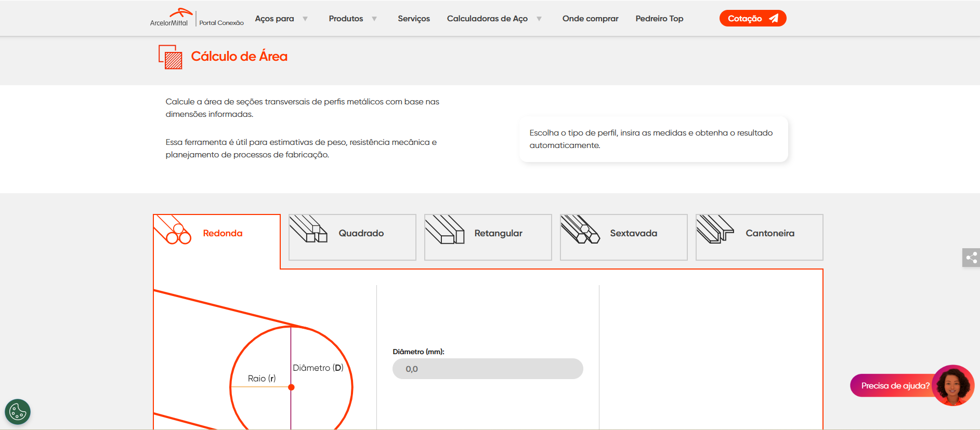Click the Cálculo de Área hatched icon
This screenshot has height=430, width=980.
click(x=171, y=57)
